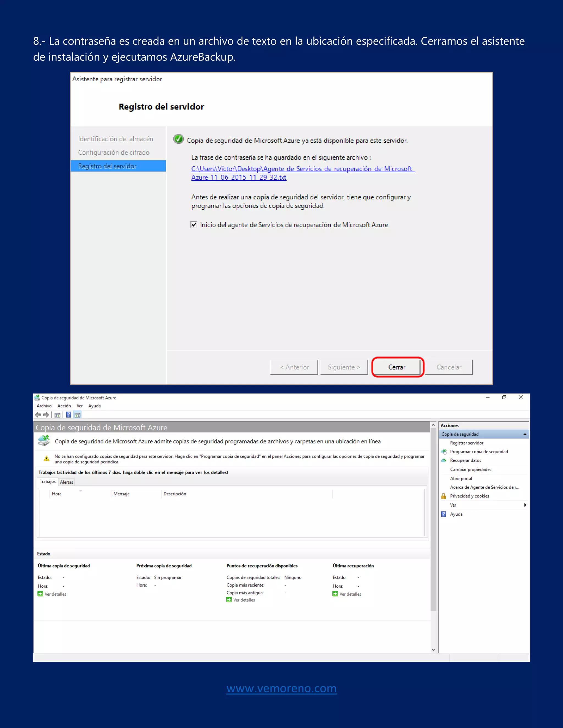This screenshot has height=728, width=563.
Task: Click Ver detalles under Última copia de seguridad
Action: coord(55,594)
